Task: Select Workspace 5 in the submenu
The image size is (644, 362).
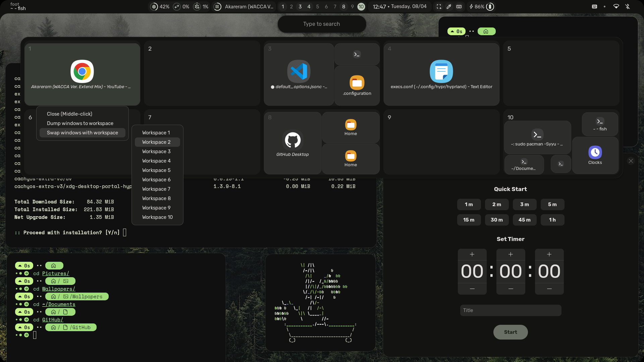Action: [x=157, y=170]
